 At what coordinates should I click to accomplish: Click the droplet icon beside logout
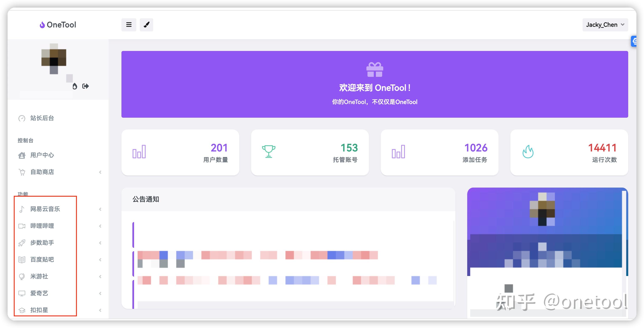tap(75, 86)
